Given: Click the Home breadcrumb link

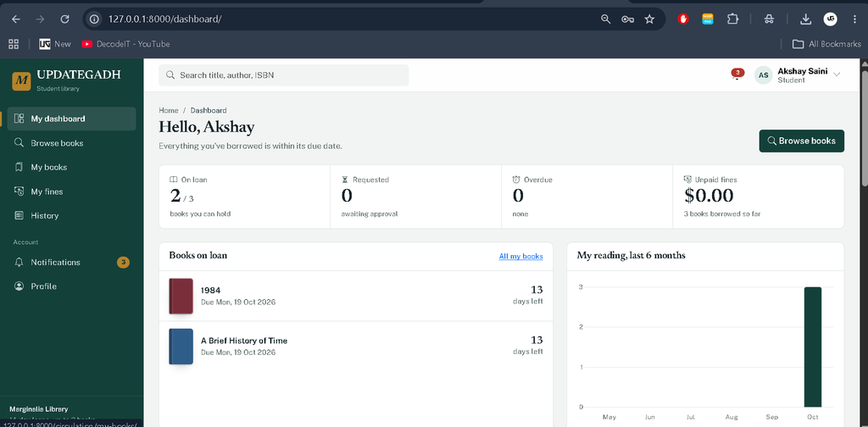Looking at the screenshot, I should pos(169,111).
